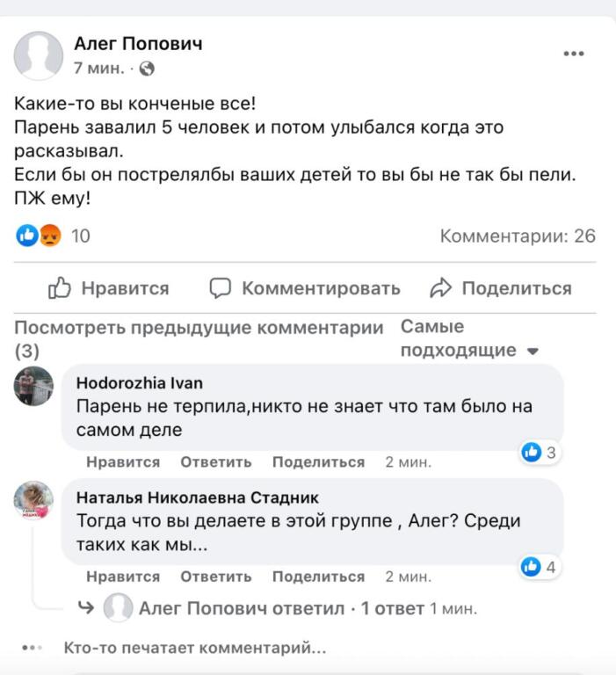Open Наталья Николаевна Стадник's avatar

coord(34,500)
